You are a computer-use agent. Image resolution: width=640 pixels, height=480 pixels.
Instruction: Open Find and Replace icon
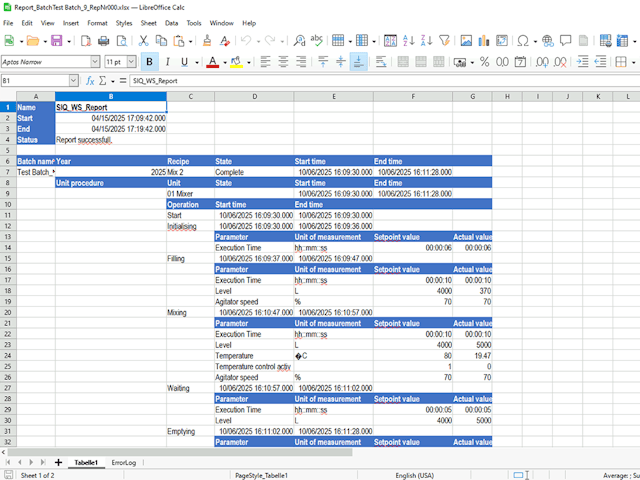coord(299,40)
